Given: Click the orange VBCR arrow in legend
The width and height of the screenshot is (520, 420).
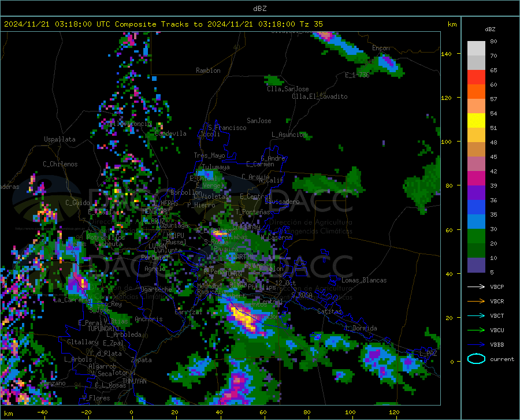Looking at the screenshot, I should (x=476, y=302).
